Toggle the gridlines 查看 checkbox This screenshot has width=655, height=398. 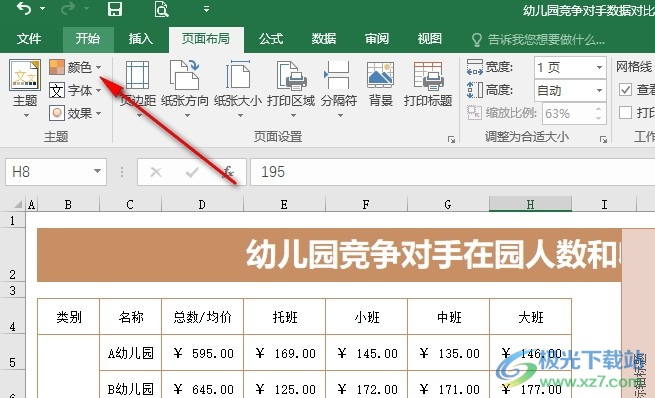coord(625,89)
